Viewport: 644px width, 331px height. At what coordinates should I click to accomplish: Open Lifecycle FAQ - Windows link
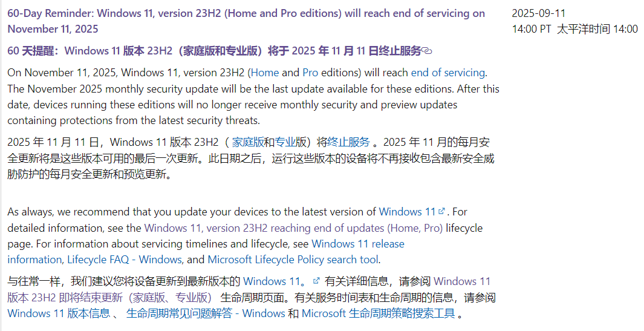pyautogui.click(x=124, y=260)
